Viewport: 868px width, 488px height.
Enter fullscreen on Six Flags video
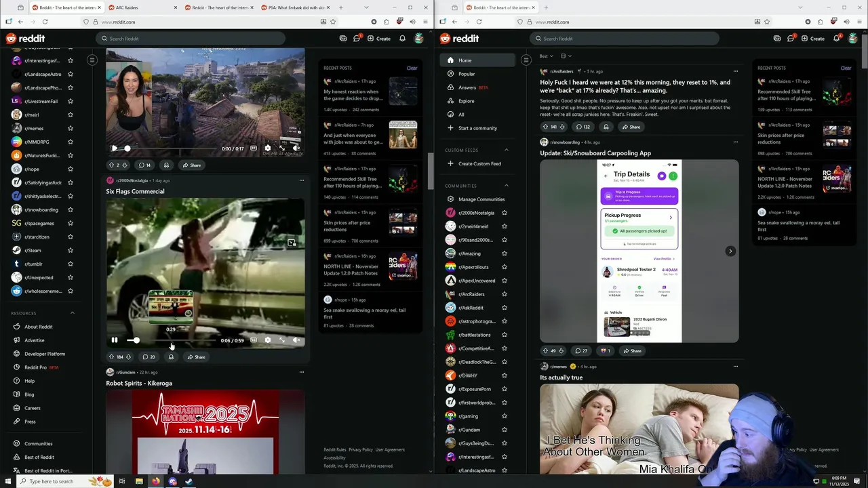pos(282,340)
